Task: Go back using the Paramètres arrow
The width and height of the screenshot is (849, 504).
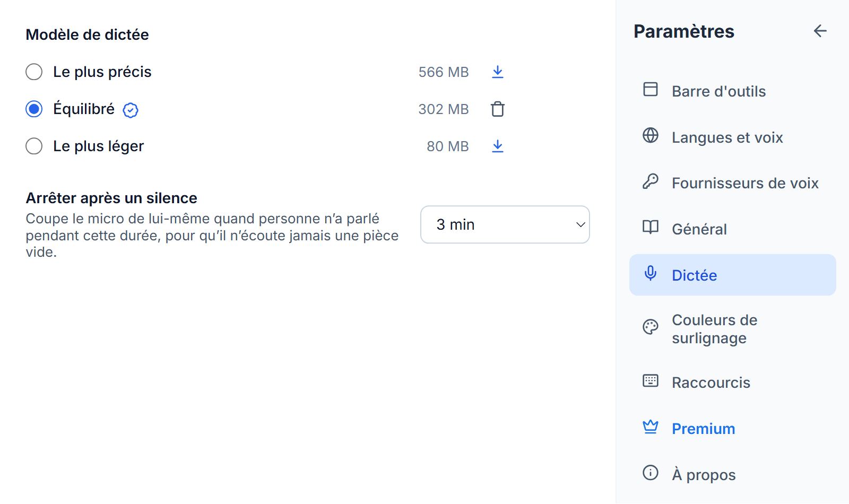Action: [820, 31]
